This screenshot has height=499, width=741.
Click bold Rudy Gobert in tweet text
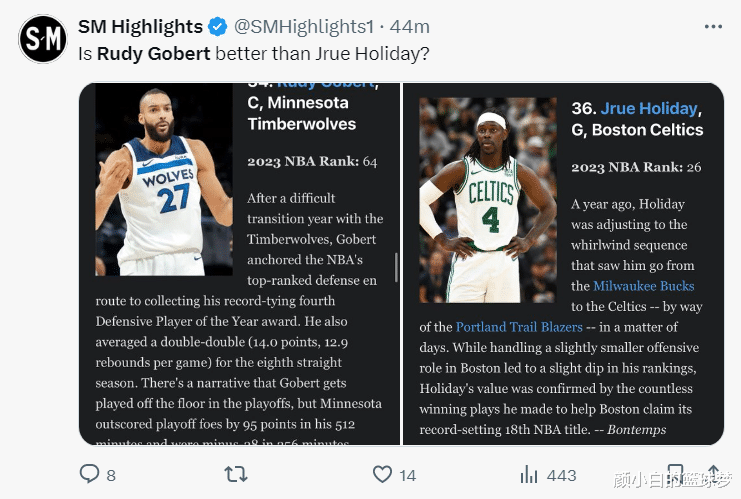[x=153, y=53]
